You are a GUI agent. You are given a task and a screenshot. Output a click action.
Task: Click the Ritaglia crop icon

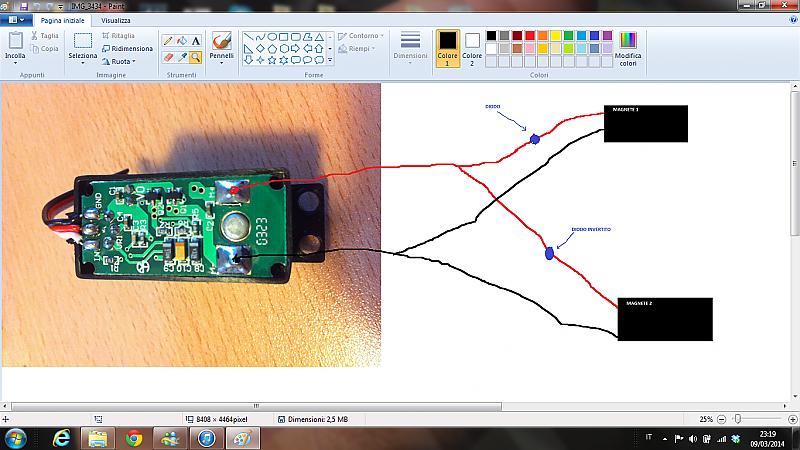106,35
